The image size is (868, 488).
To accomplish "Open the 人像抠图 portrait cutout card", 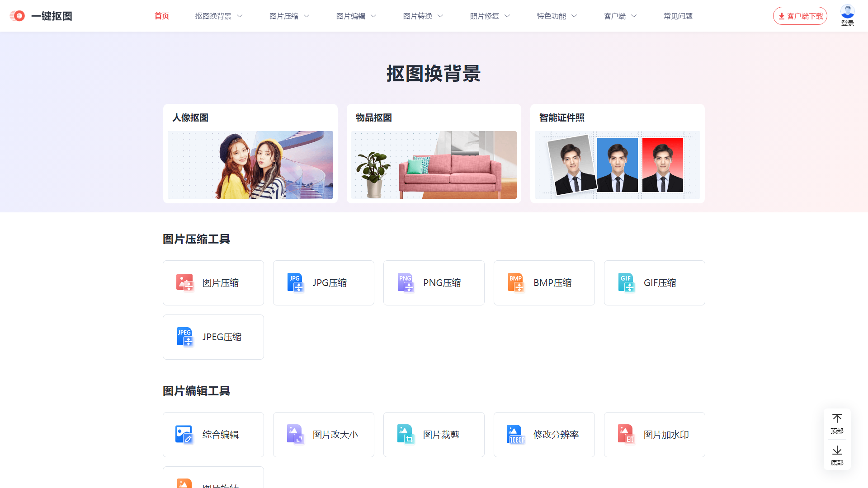I will click(250, 154).
